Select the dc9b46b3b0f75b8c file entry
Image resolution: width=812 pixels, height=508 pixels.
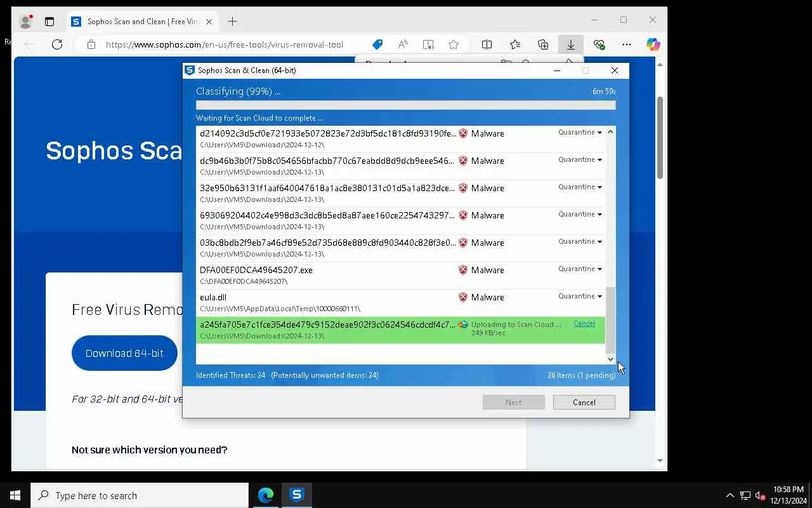[x=400, y=166]
